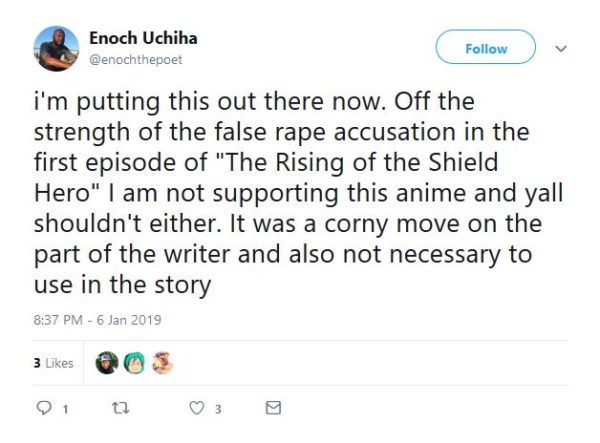Like the tweet with the heart icon
Screen dimensions: 600x443
point(197,408)
